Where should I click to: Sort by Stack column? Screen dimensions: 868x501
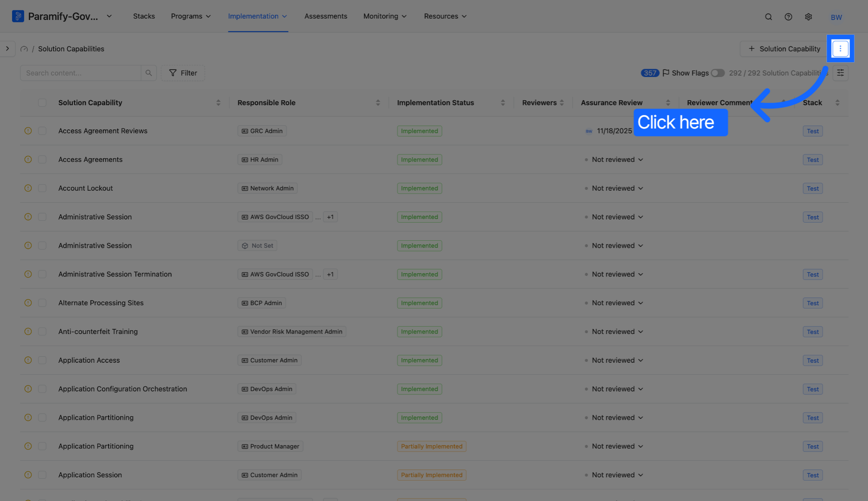pos(837,103)
